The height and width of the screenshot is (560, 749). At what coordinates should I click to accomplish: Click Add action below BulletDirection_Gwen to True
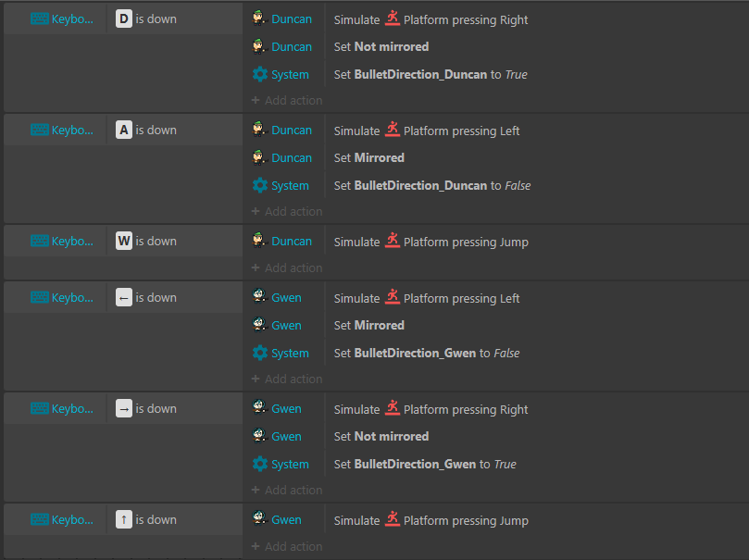coord(287,490)
